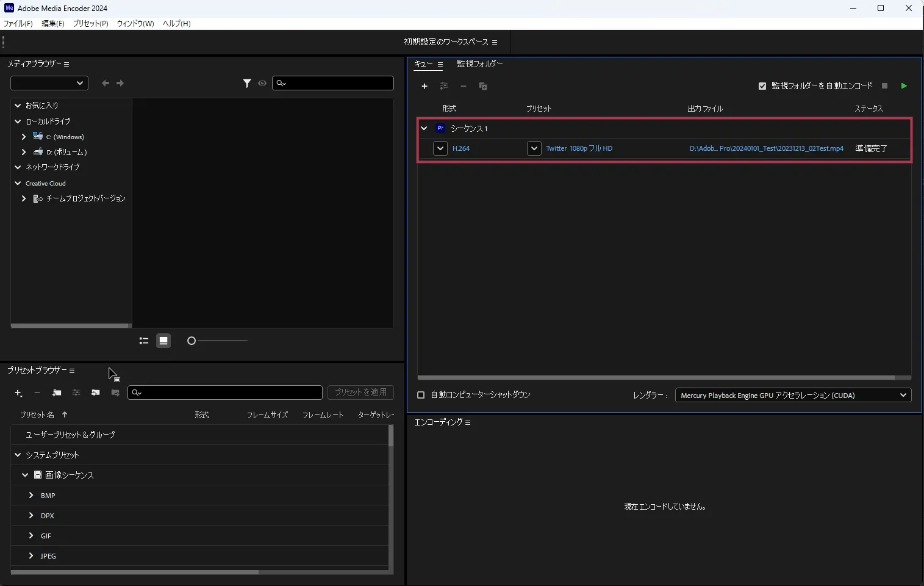Expand the C: (Windows) drive node

tap(24, 137)
